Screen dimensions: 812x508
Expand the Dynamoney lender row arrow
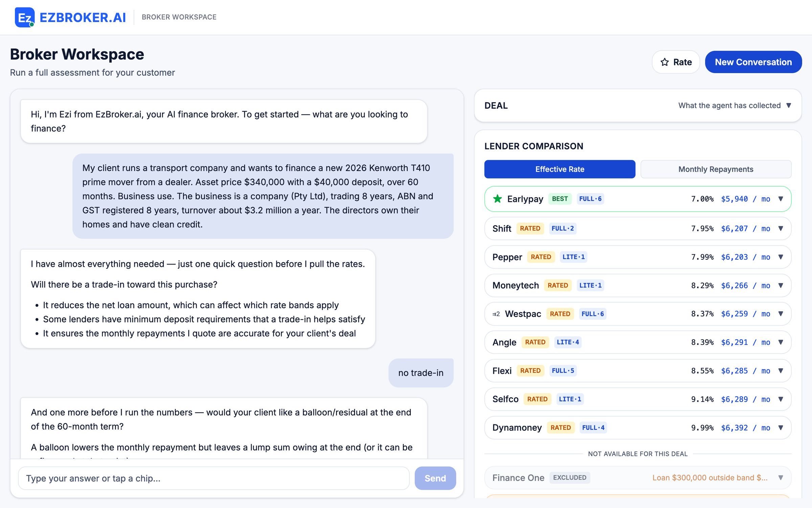click(781, 428)
